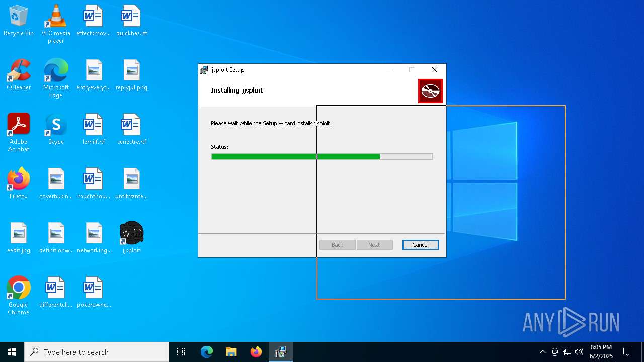This screenshot has width=644, height=362.
Task: Select the definitionw image file icon
Action: coord(56,238)
